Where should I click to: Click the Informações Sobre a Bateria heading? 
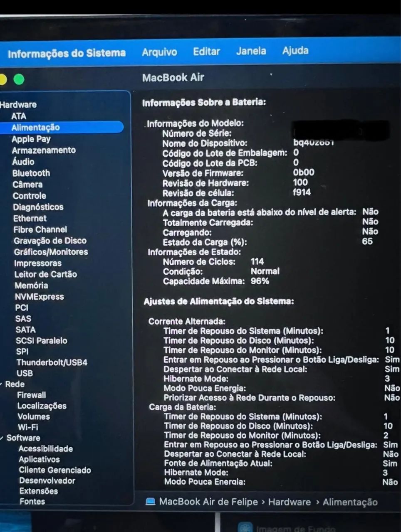tap(204, 102)
